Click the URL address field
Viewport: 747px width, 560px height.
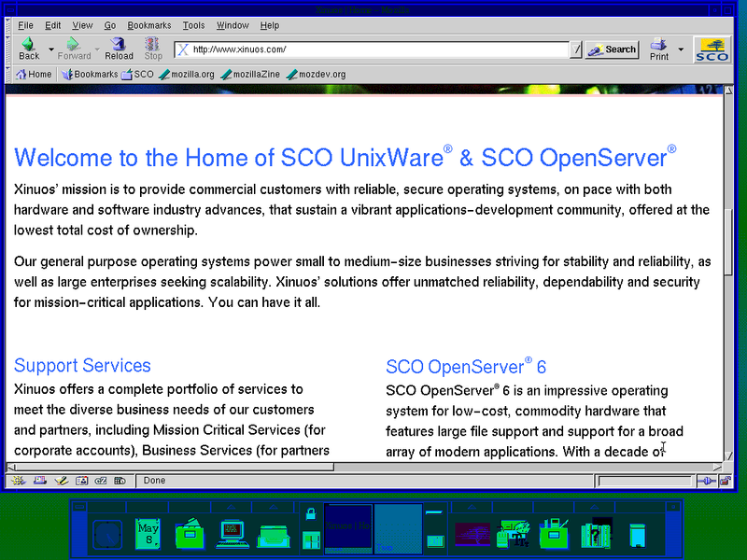pos(372,49)
